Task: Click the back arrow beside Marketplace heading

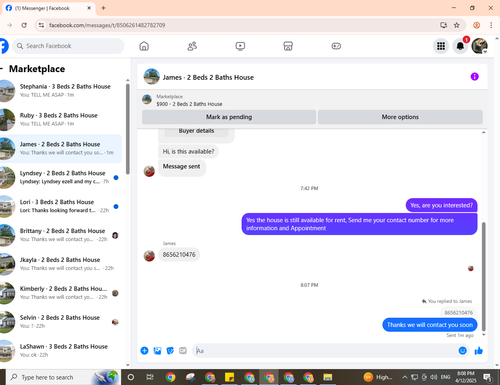Action: coord(2,69)
